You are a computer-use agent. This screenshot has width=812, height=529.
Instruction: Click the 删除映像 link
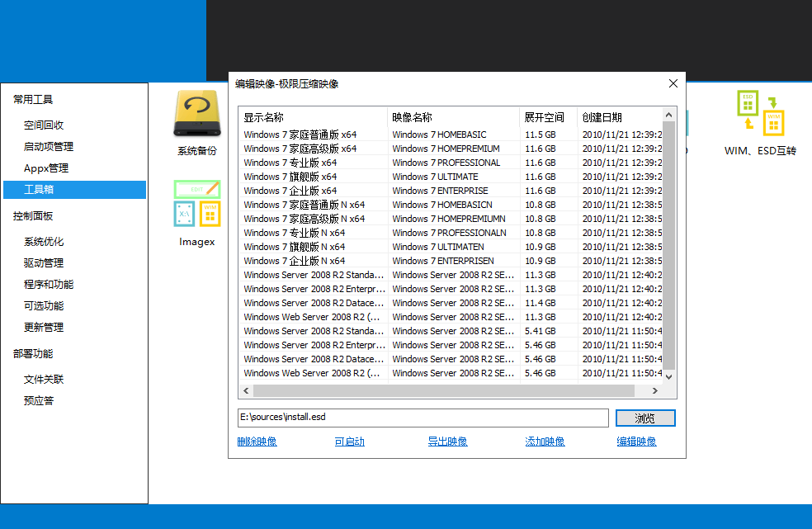257,442
